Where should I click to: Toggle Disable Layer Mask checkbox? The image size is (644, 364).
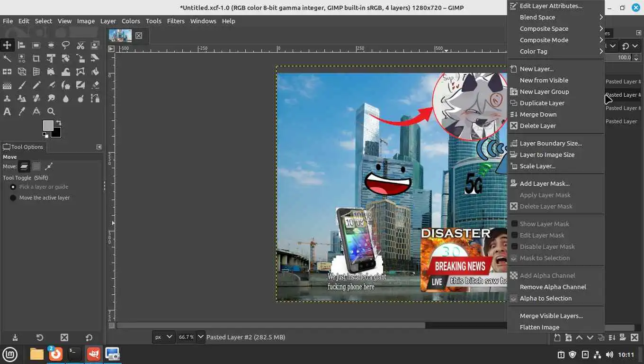514,246
